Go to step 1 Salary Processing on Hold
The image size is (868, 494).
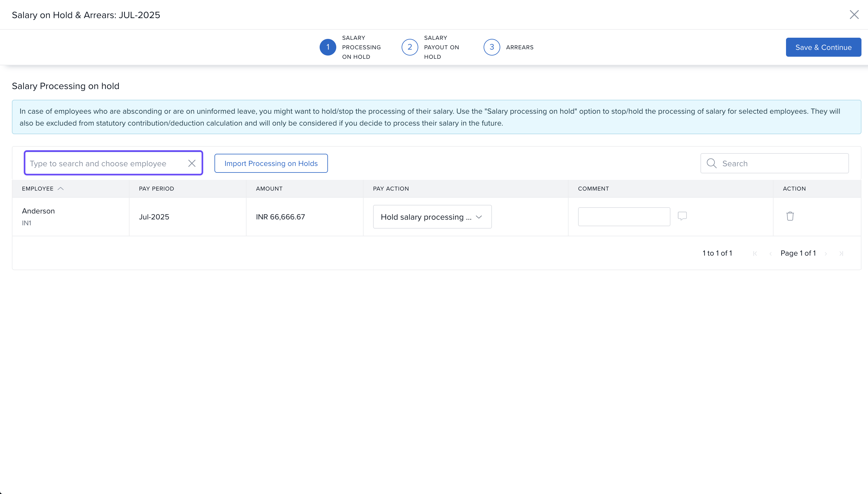click(x=328, y=47)
